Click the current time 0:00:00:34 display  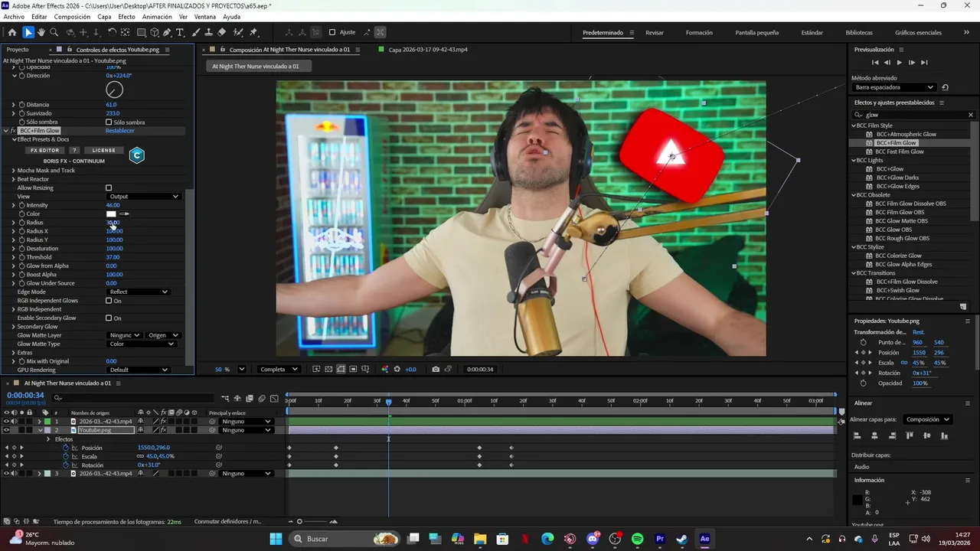25,396
